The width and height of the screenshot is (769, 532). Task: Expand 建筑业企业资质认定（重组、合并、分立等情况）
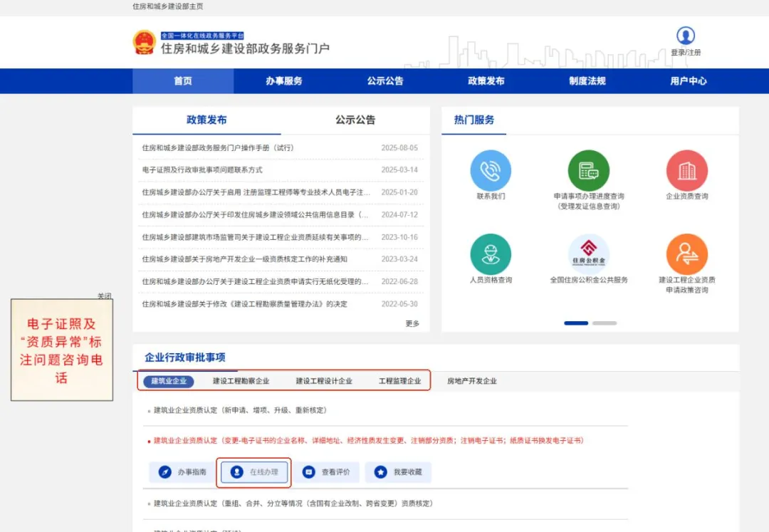tap(293, 503)
